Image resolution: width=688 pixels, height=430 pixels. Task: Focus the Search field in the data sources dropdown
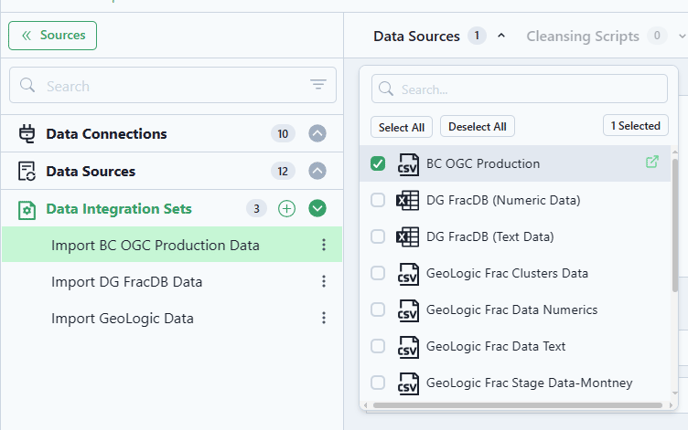coord(520,89)
